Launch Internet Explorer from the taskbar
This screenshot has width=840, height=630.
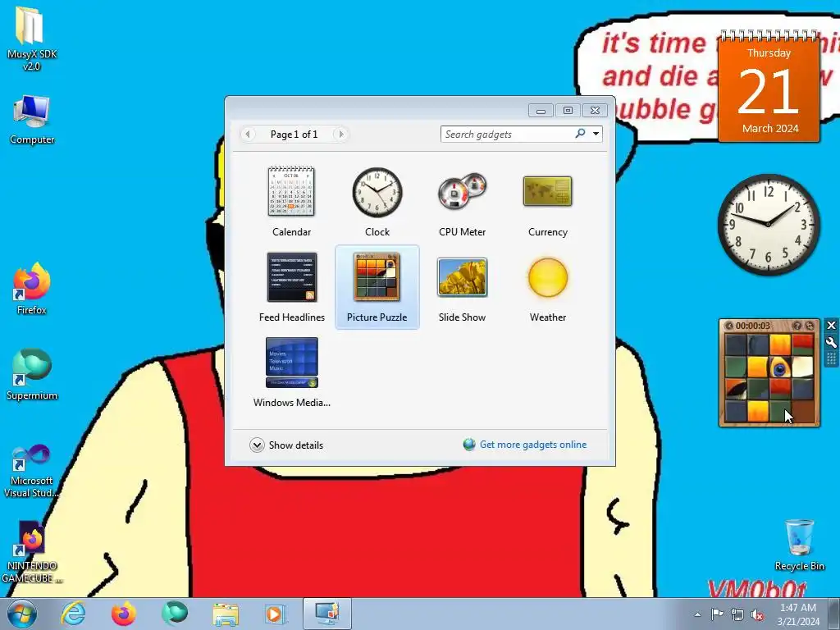pos(73,614)
